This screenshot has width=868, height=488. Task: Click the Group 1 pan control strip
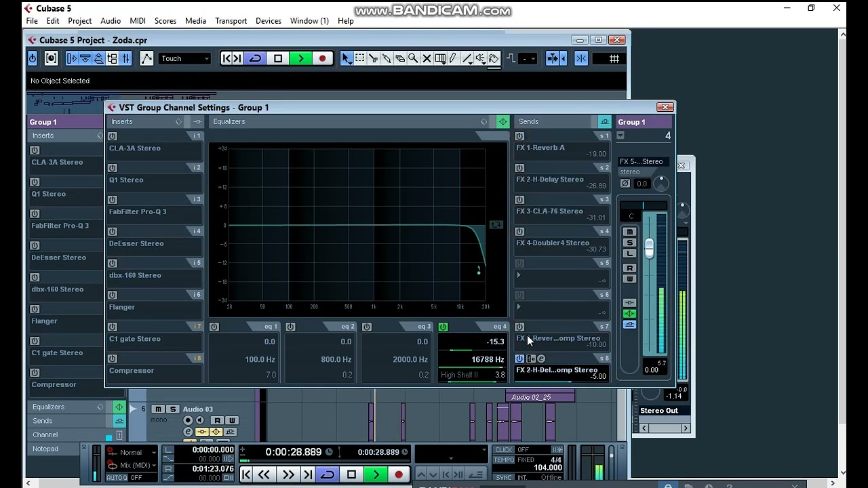(x=643, y=207)
